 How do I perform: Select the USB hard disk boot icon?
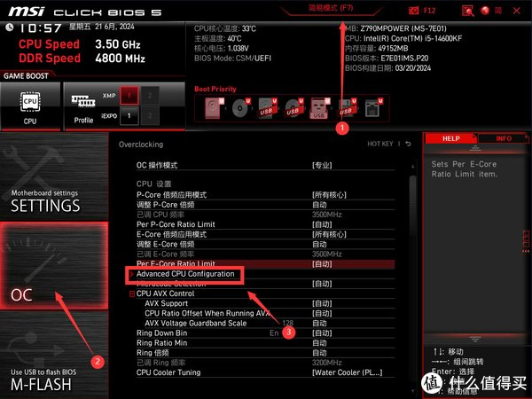coord(268,108)
